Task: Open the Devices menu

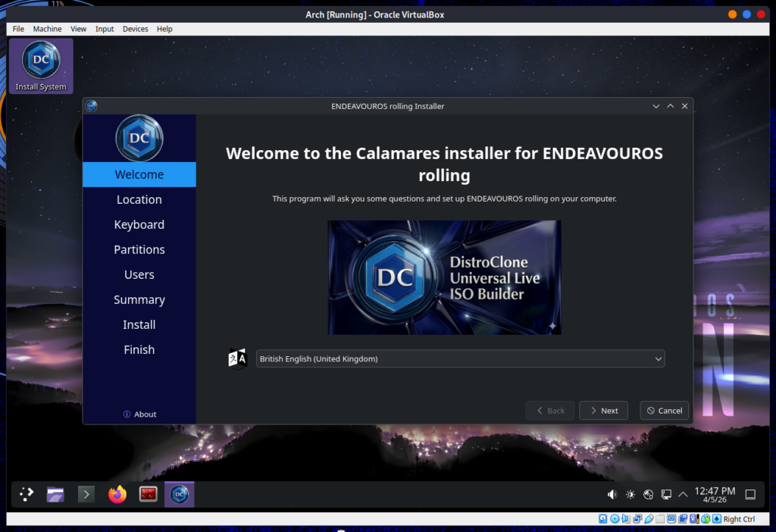Action: 135,29
